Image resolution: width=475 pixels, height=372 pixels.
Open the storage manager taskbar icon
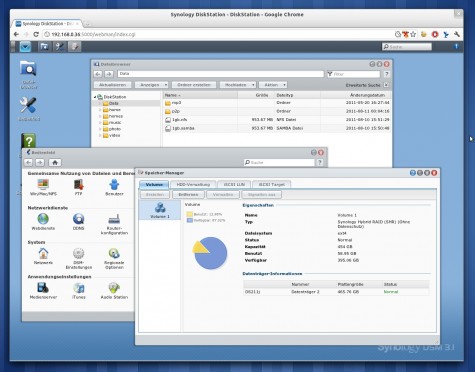tap(74, 47)
